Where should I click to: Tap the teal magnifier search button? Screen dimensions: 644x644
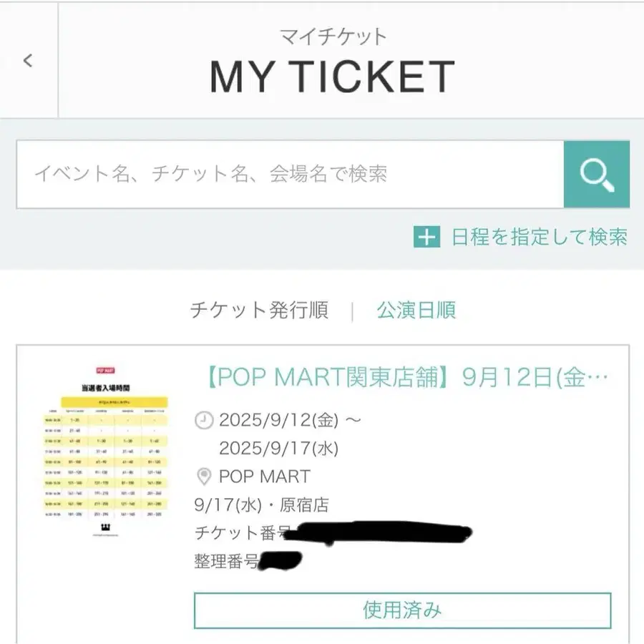pyautogui.click(x=596, y=174)
